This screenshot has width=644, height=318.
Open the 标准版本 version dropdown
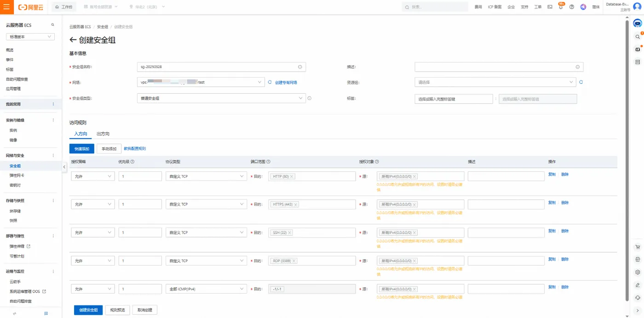pyautogui.click(x=30, y=37)
